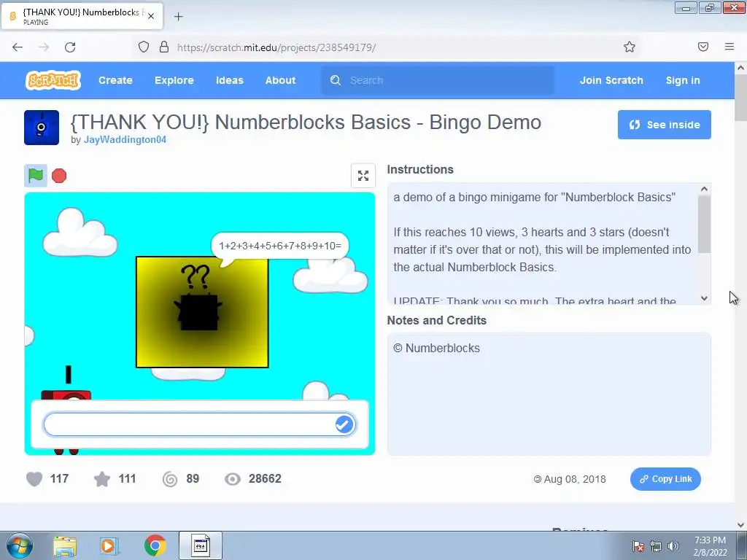747x560 pixels.
Task: Click the star icon to favorite project
Action: [102, 479]
